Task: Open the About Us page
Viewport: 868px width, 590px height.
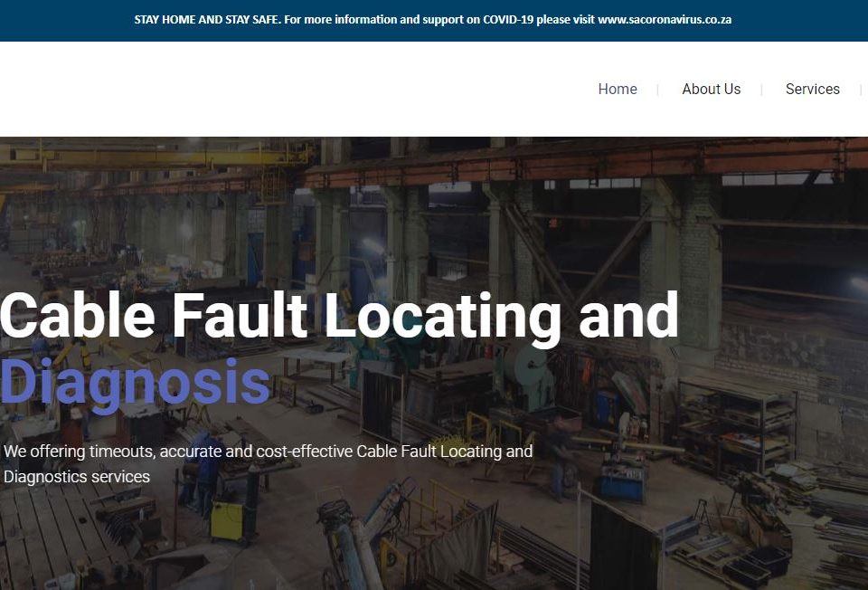Action: (x=712, y=89)
